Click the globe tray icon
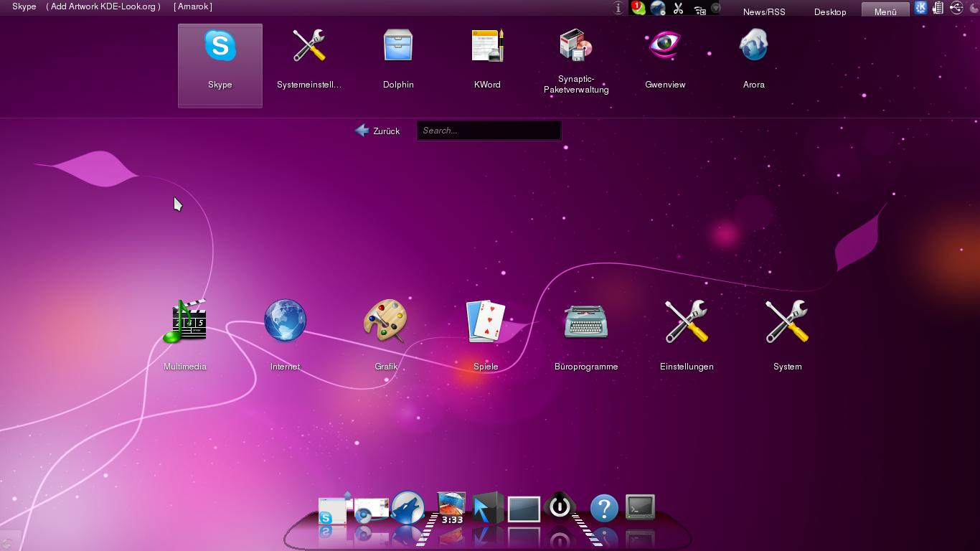This screenshot has width=980, height=551. coord(658,9)
